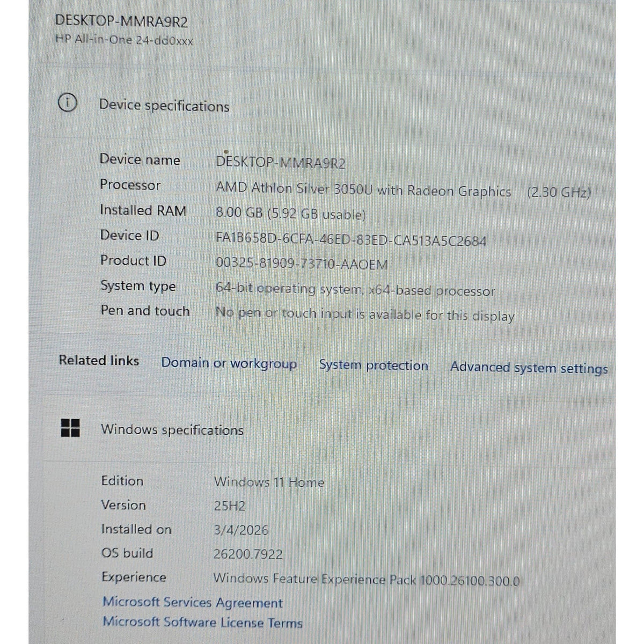
Task: Click the Pen and touch label
Action: pos(145,311)
